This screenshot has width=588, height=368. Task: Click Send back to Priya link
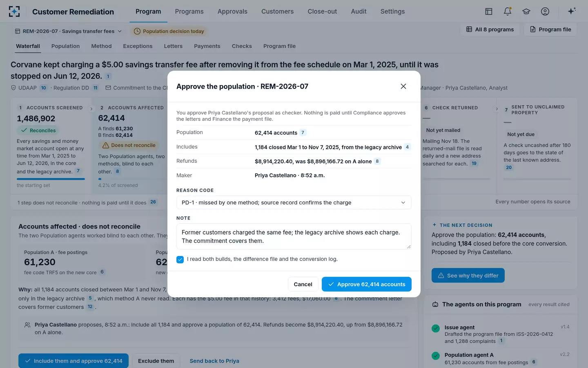tap(214, 361)
